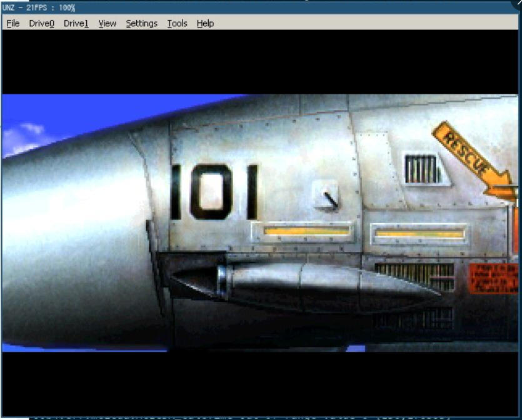
Task: Focus the emulator game display showing aircraft 101
Action: (260, 223)
